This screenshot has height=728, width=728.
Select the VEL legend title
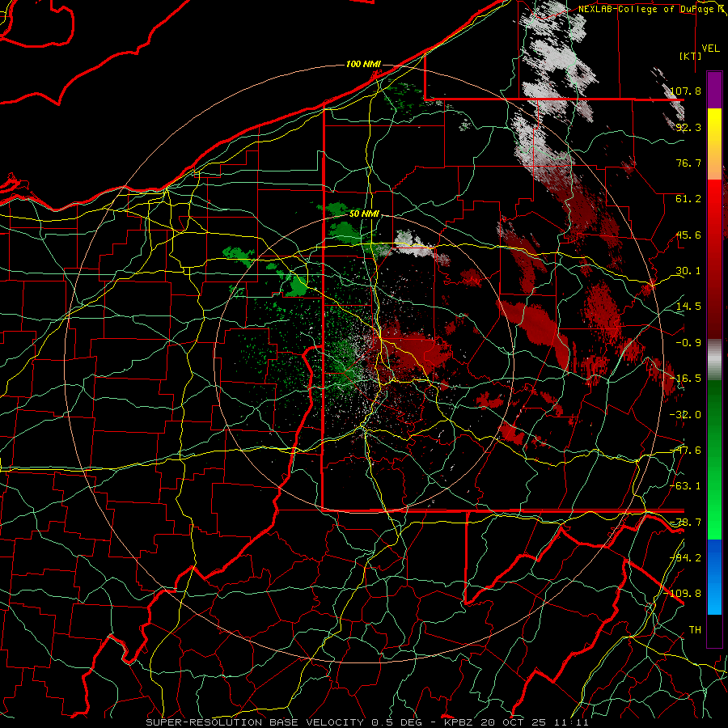(x=711, y=48)
